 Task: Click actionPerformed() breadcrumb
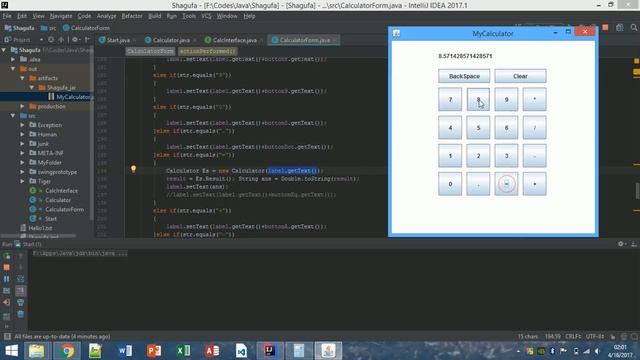(x=207, y=51)
